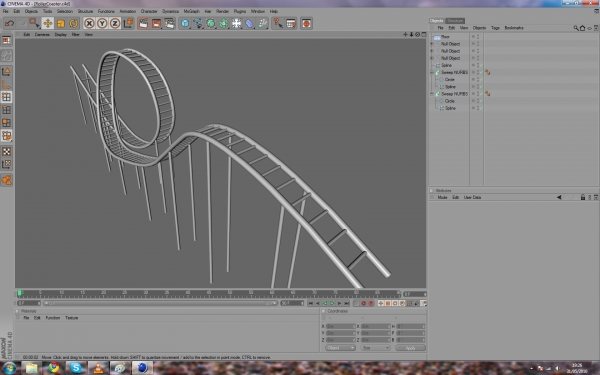Lock the Attributes panel with padlock
The height and width of the screenshot is (375, 600).
tap(583, 197)
